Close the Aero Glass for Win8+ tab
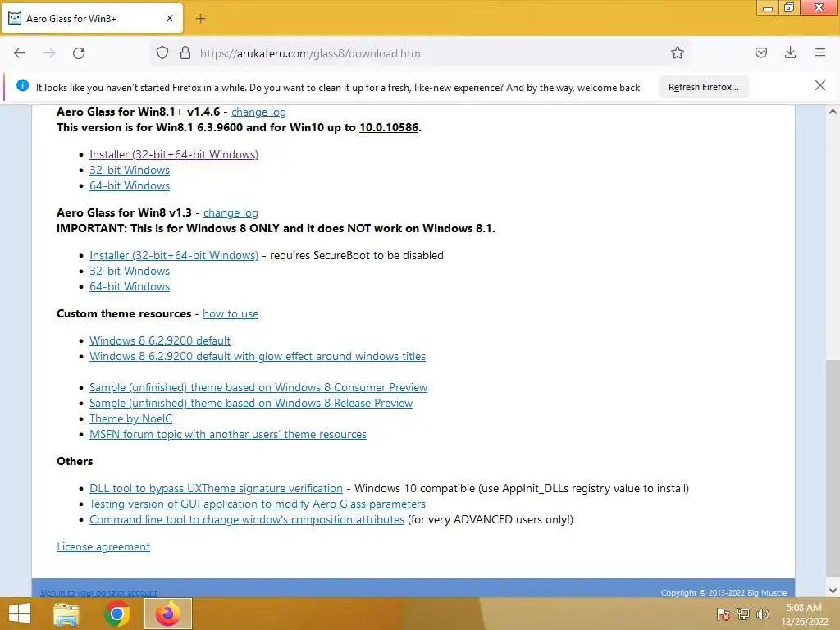The width and height of the screenshot is (840, 630). coord(169,18)
